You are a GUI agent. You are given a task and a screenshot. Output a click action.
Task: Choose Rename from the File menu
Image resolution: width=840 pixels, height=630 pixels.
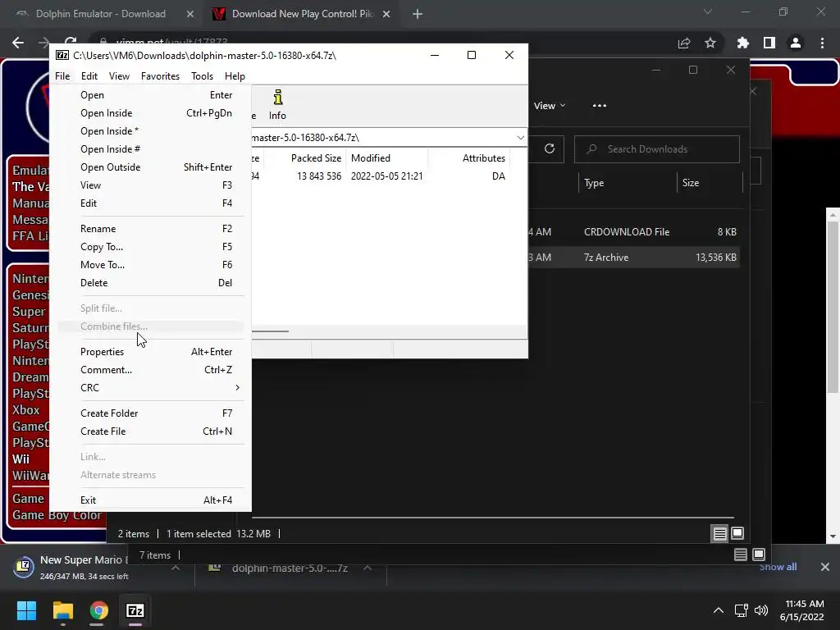click(x=150, y=229)
